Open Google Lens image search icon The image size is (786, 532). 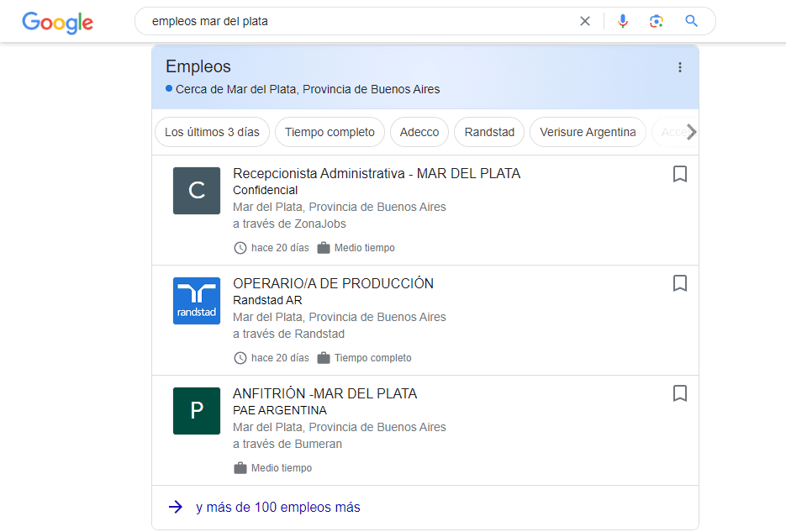(657, 21)
